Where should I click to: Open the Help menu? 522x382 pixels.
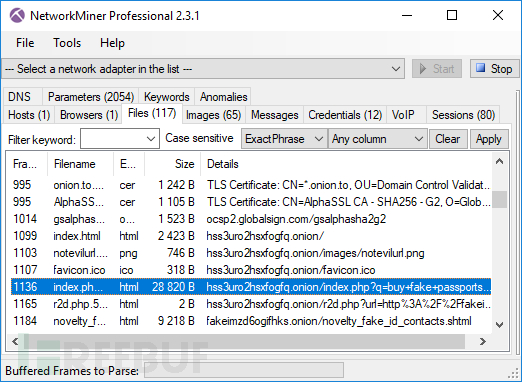112,43
